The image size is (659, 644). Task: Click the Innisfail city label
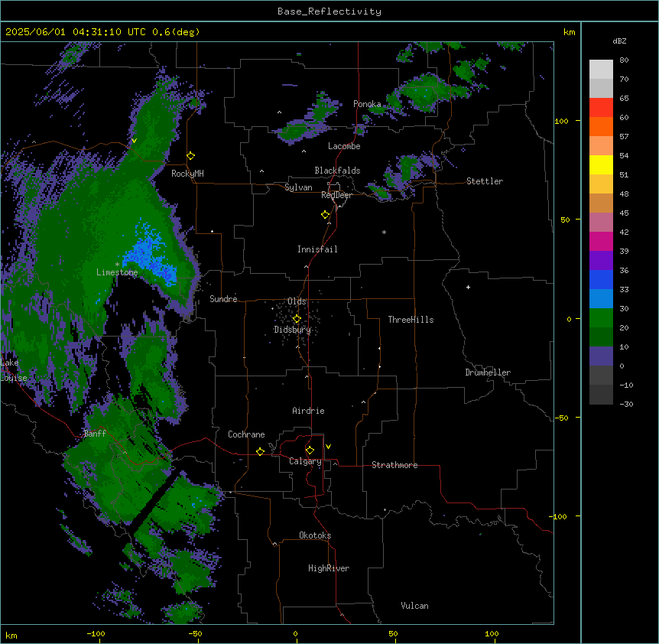point(317,249)
